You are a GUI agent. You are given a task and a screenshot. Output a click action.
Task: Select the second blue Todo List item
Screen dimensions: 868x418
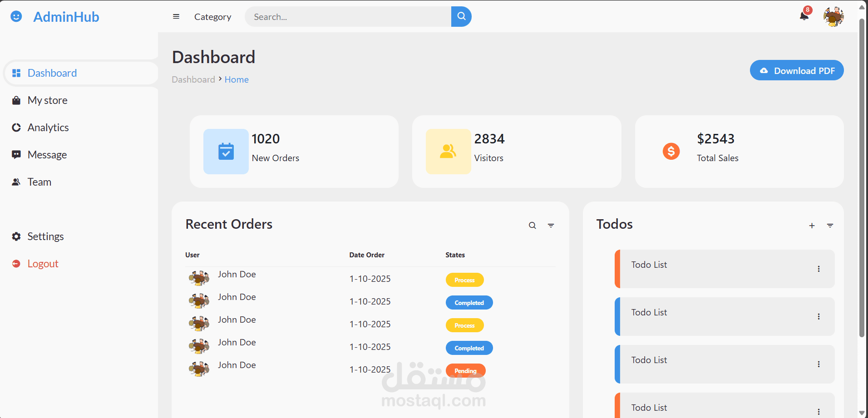[725, 316]
